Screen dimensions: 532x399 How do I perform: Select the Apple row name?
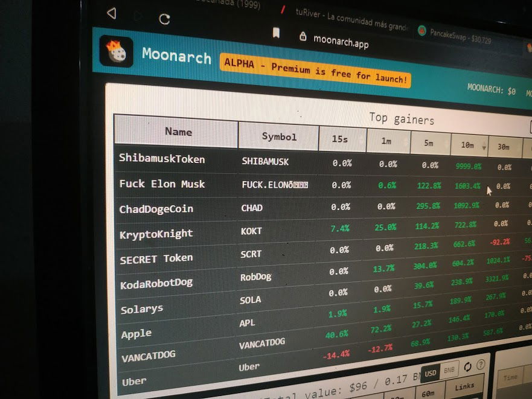pyautogui.click(x=136, y=334)
